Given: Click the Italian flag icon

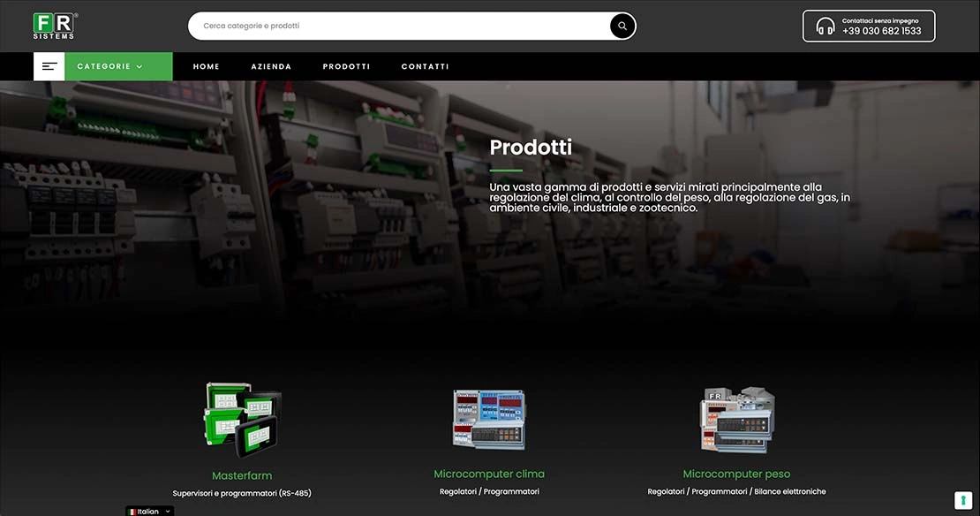Looking at the screenshot, I should click(132, 512).
